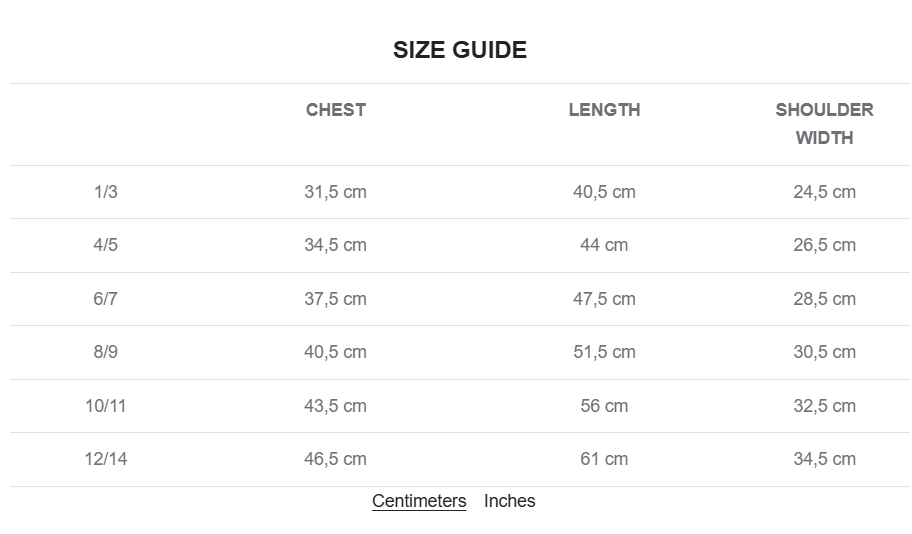Click the 24,5 cm shoulder width value
The width and height of the screenshot is (912, 534).
pyautogui.click(x=824, y=192)
